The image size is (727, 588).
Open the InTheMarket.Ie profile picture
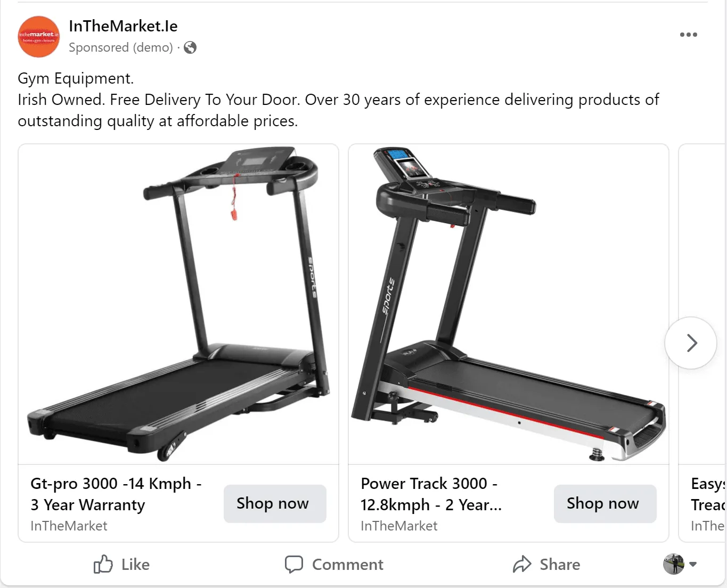click(39, 37)
